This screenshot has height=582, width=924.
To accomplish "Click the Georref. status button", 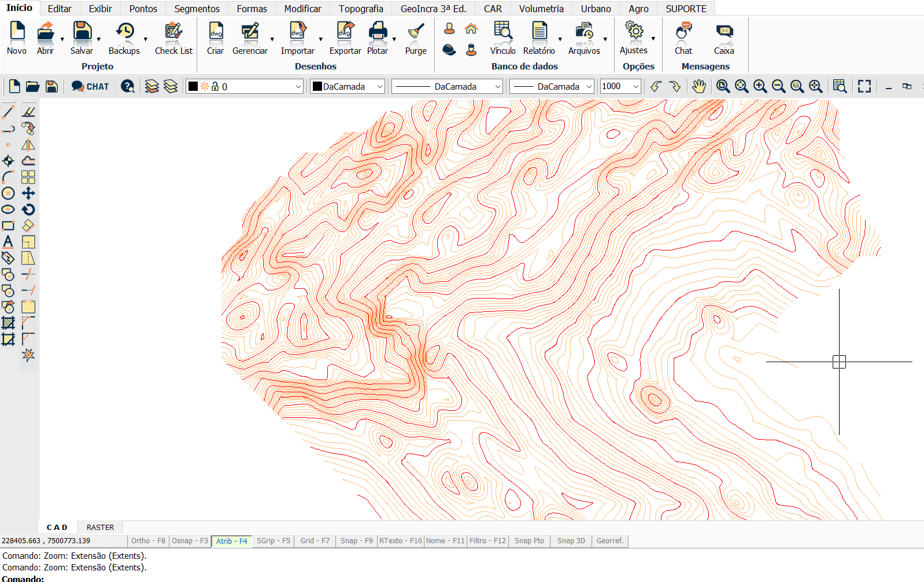I will tap(609, 541).
